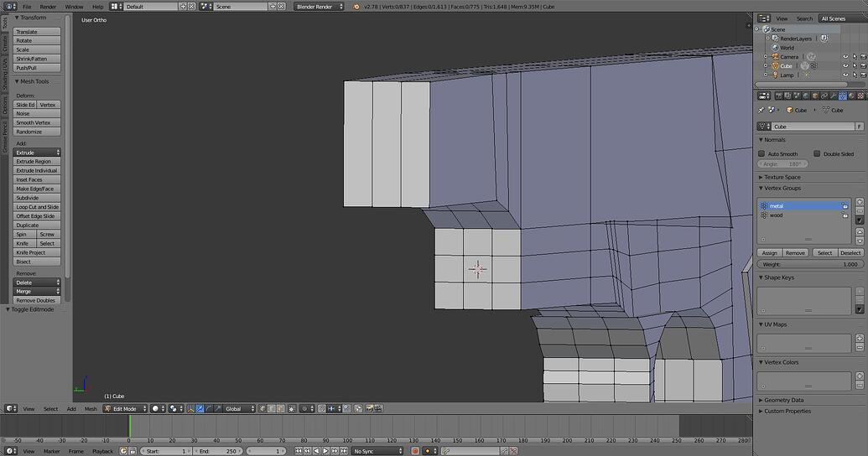The height and width of the screenshot is (456, 868).
Task: Open the Extrude dropdown in Mesh Tools
Action: coord(37,153)
